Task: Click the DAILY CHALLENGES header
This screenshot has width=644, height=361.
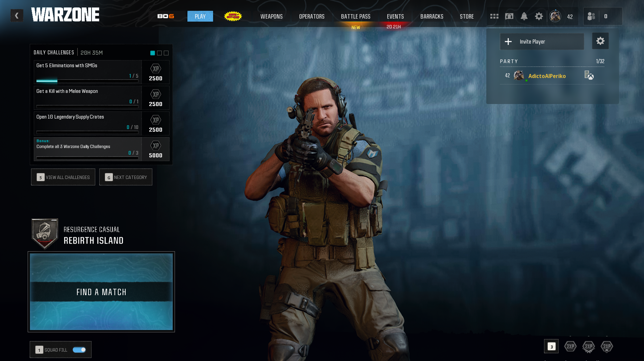Action: pyautogui.click(x=54, y=53)
